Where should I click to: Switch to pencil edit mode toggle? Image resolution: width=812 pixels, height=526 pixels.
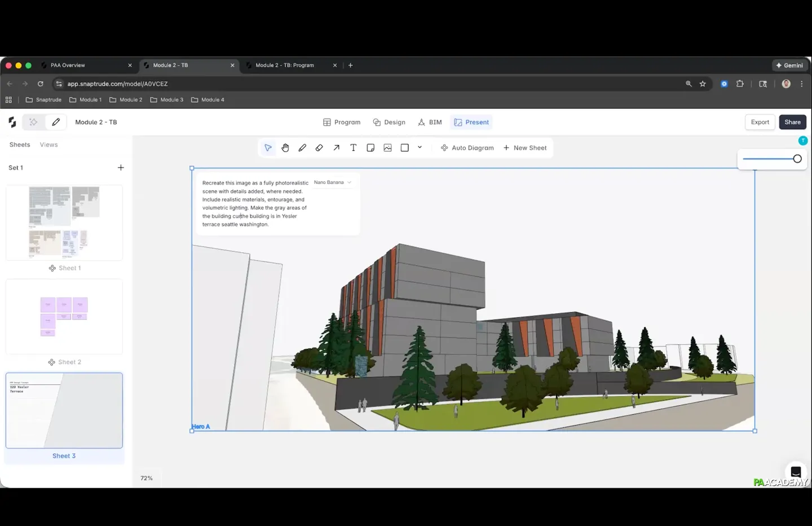[56, 122]
